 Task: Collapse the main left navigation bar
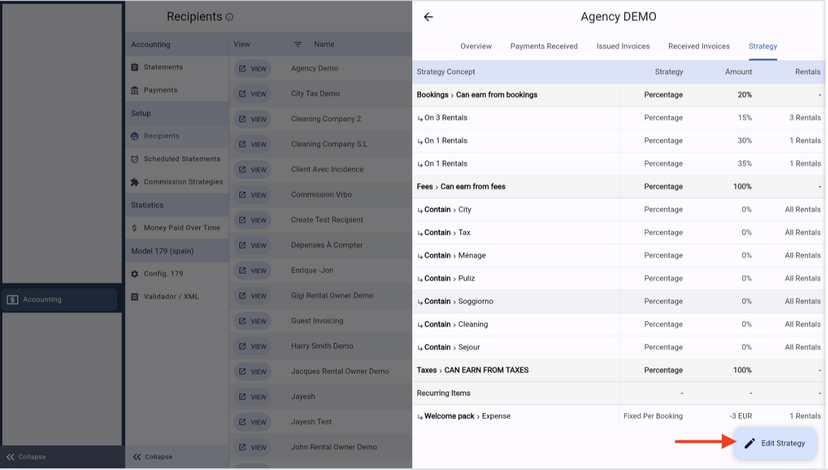26,457
